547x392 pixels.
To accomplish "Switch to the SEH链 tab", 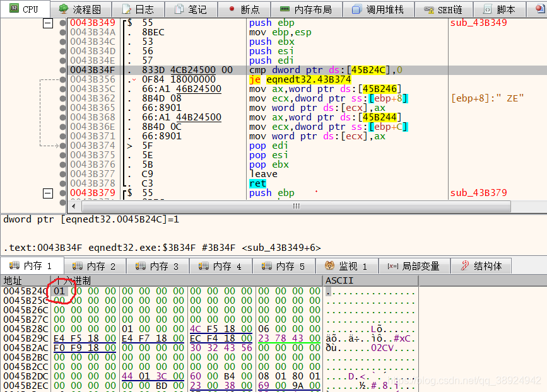I will [x=444, y=9].
